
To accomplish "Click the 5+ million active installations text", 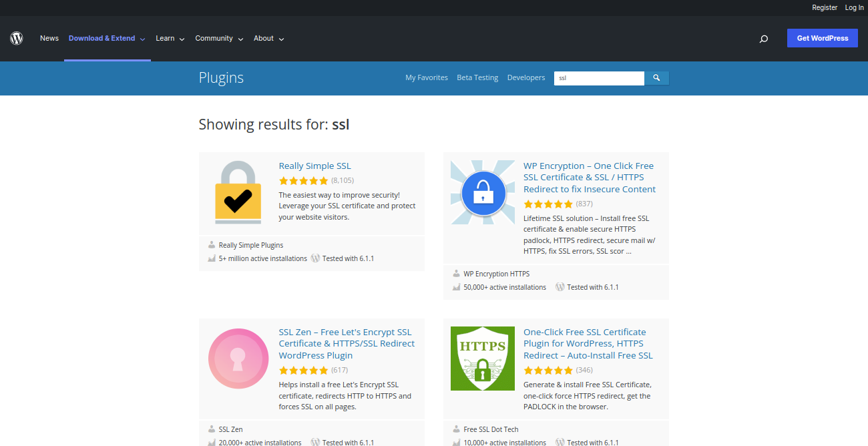I will 263,258.
